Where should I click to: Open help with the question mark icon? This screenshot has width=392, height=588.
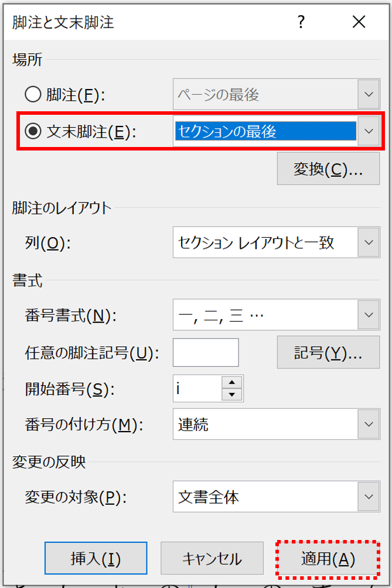(x=301, y=22)
